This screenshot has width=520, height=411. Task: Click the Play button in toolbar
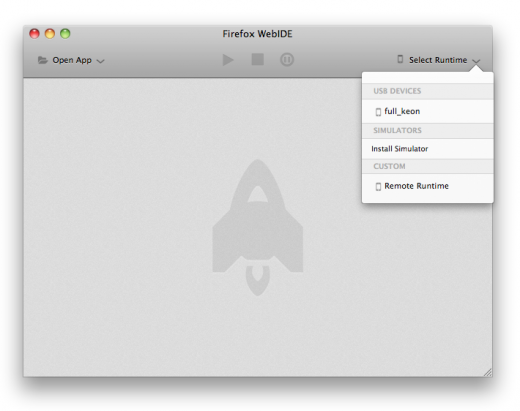[x=228, y=60]
